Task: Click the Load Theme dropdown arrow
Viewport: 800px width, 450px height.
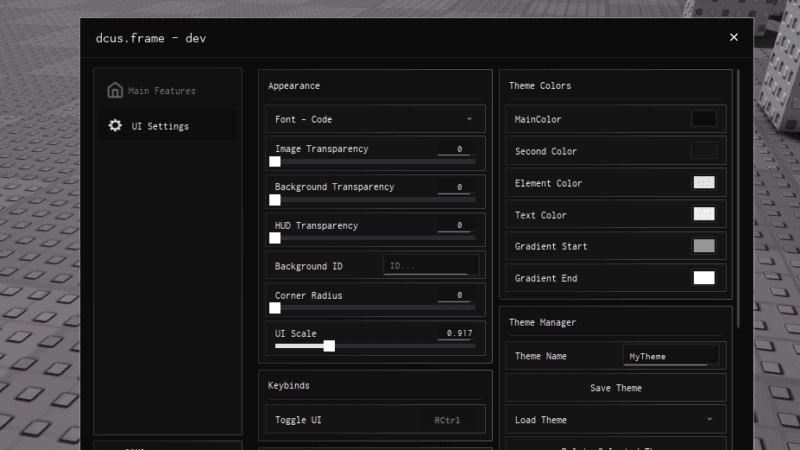Action: [x=709, y=419]
